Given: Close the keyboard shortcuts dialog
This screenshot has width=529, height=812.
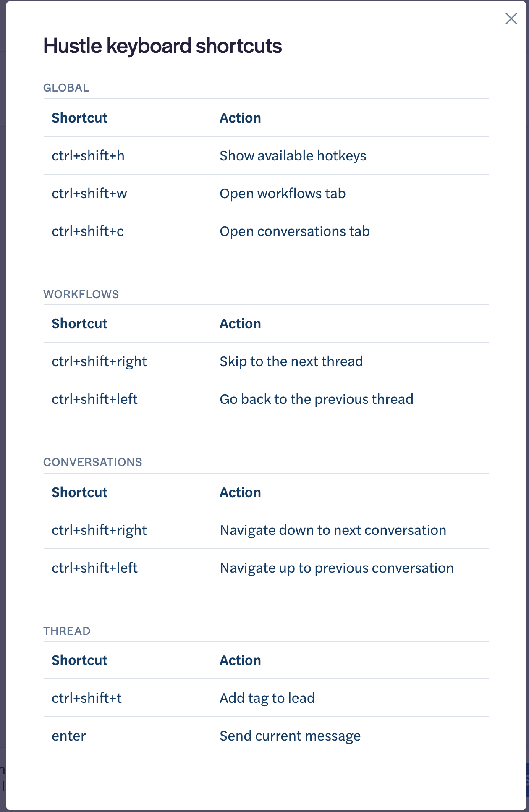Looking at the screenshot, I should point(511,18).
